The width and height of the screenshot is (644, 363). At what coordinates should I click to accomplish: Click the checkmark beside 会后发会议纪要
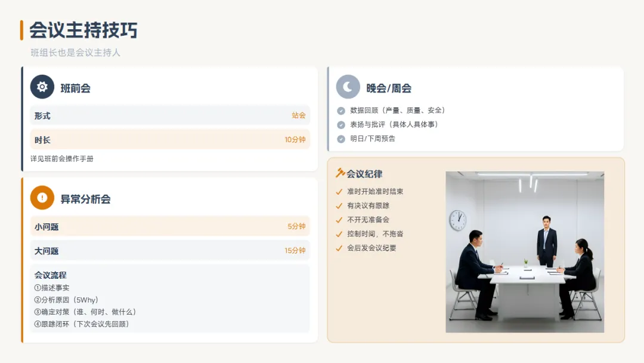(x=339, y=248)
